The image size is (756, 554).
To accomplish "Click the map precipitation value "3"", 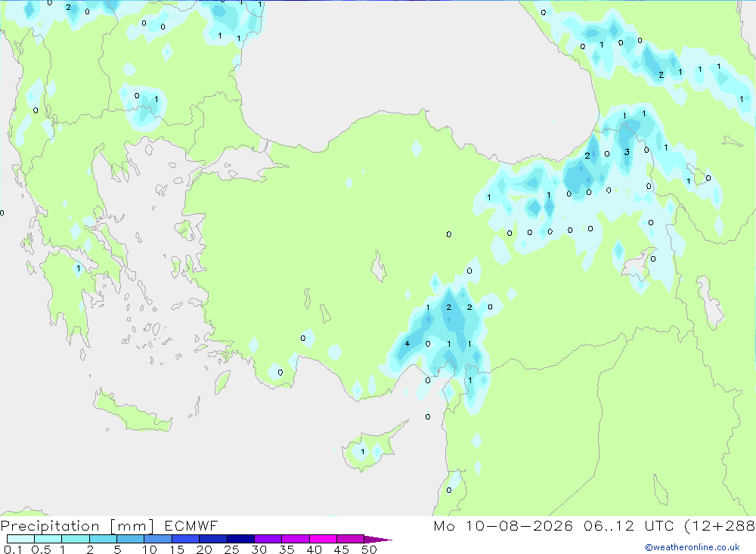I will pyautogui.click(x=627, y=152).
